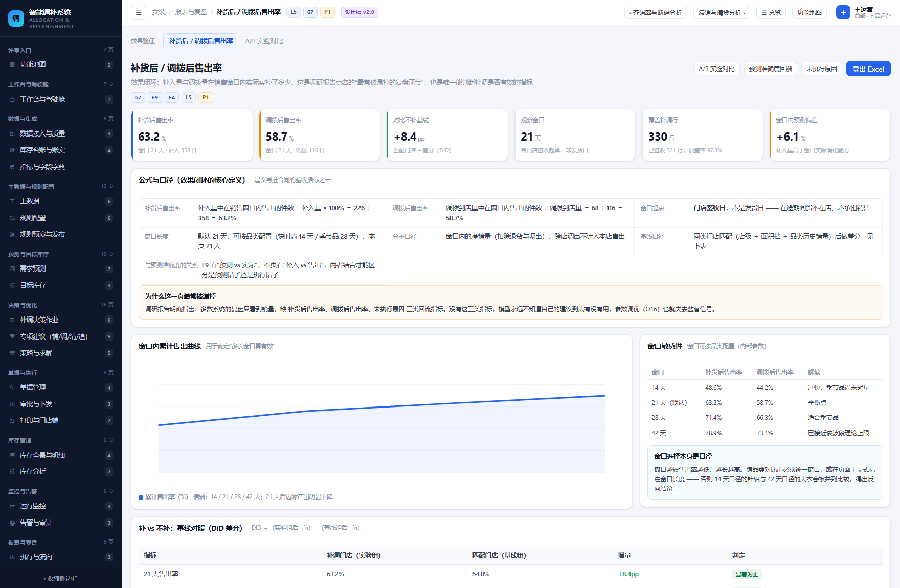Click 报表与复盘 breadcrumb link

click(191, 12)
